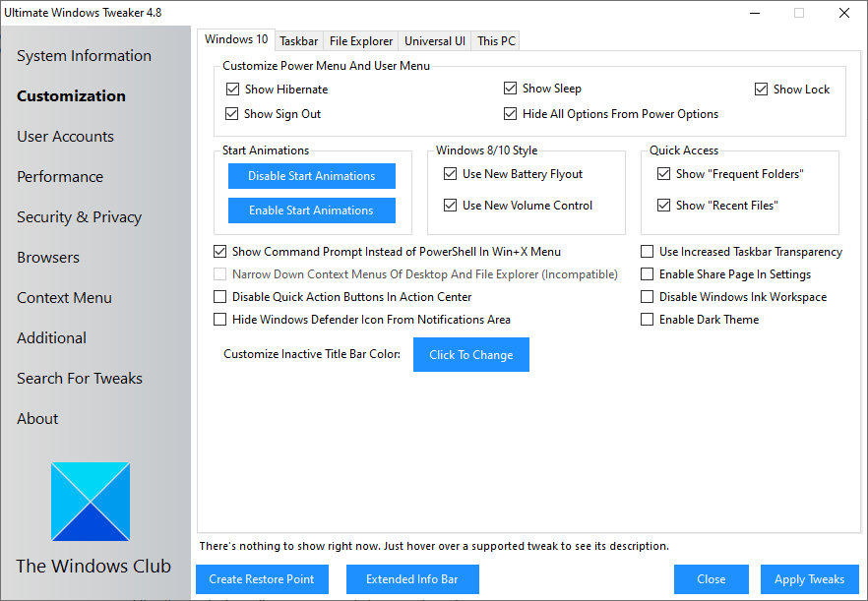Enable the Dark Theme checkbox
The width and height of the screenshot is (868, 601).
point(648,319)
